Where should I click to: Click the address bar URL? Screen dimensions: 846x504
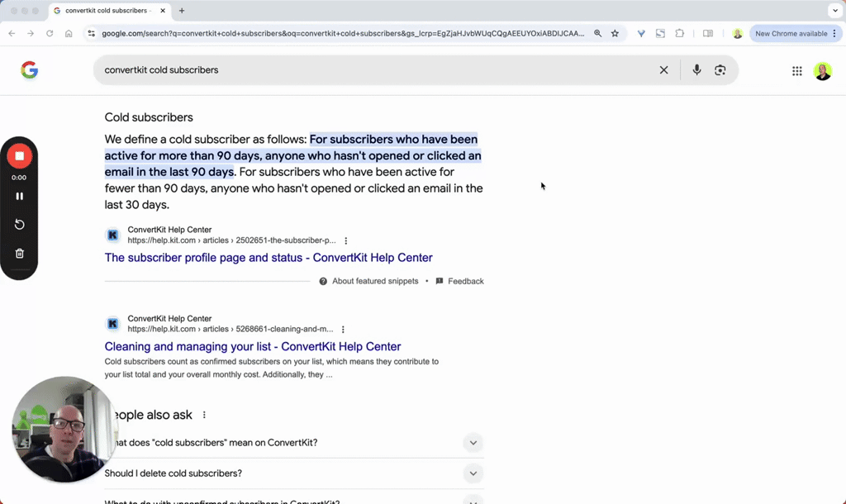pos(343,33)
